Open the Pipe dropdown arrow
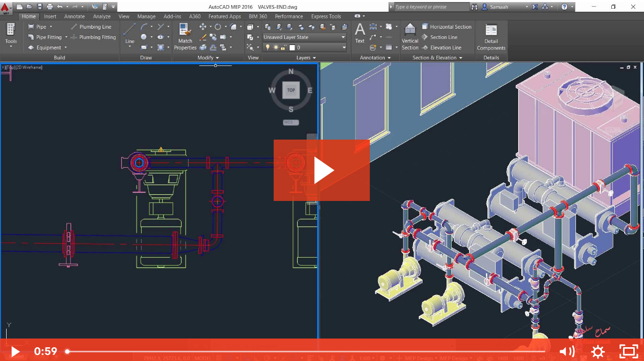644x361 pixels. pyautogui.click(x=51, y=27)
